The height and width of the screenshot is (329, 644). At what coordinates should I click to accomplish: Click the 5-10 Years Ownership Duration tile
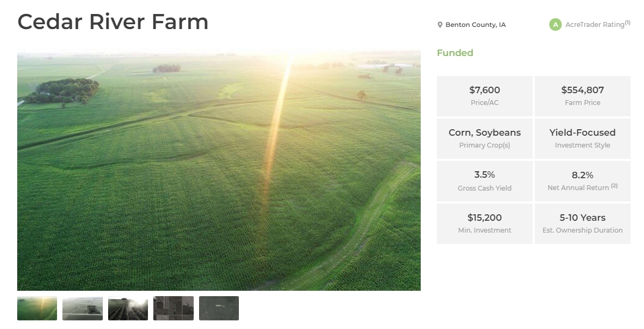pos(582,223)
